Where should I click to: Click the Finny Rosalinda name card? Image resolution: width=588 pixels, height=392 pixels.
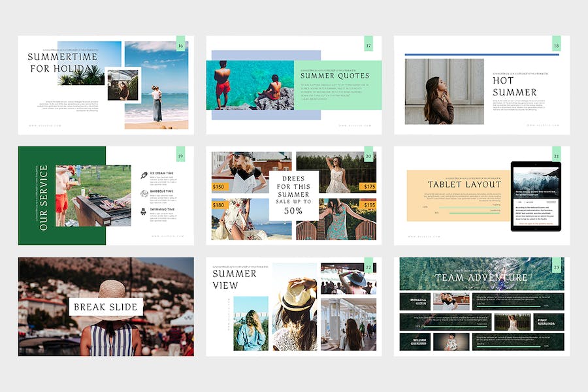[549, 322]
